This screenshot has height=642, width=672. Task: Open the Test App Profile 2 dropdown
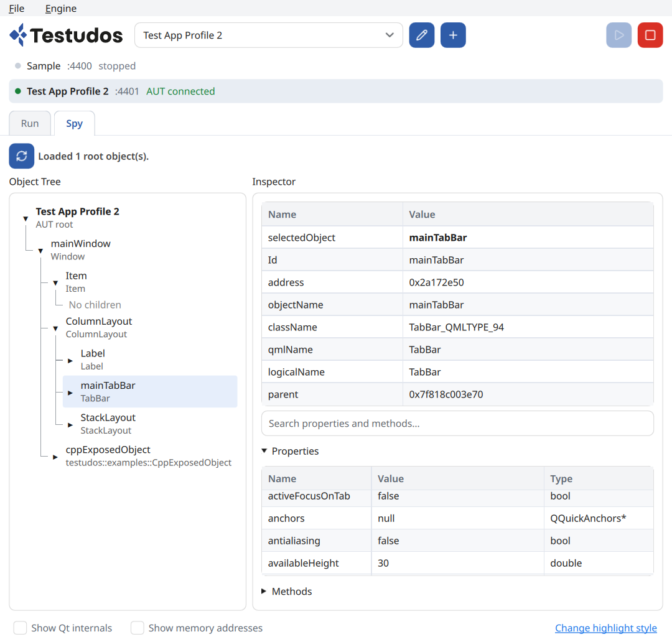pos(268,35)
